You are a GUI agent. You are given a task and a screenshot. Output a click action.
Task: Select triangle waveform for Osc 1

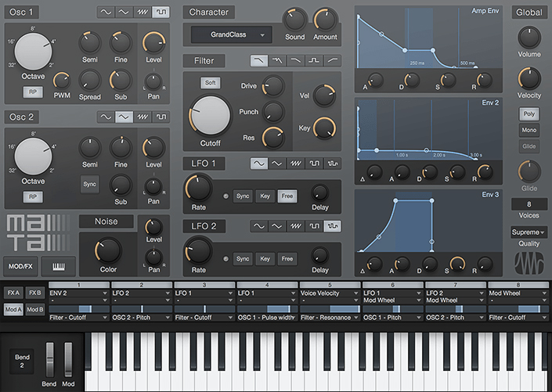point(124,13)
